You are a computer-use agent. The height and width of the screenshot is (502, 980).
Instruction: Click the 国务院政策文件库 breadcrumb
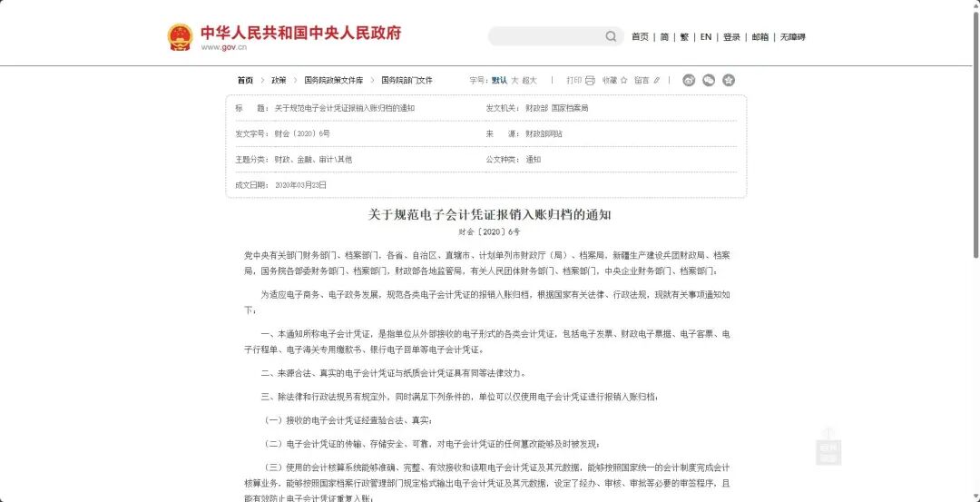point(334,80)
